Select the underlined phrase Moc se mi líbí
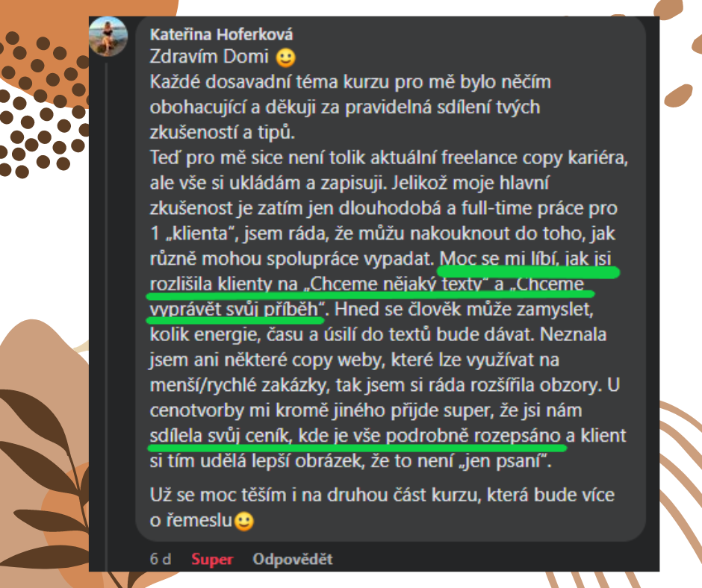 499,259
